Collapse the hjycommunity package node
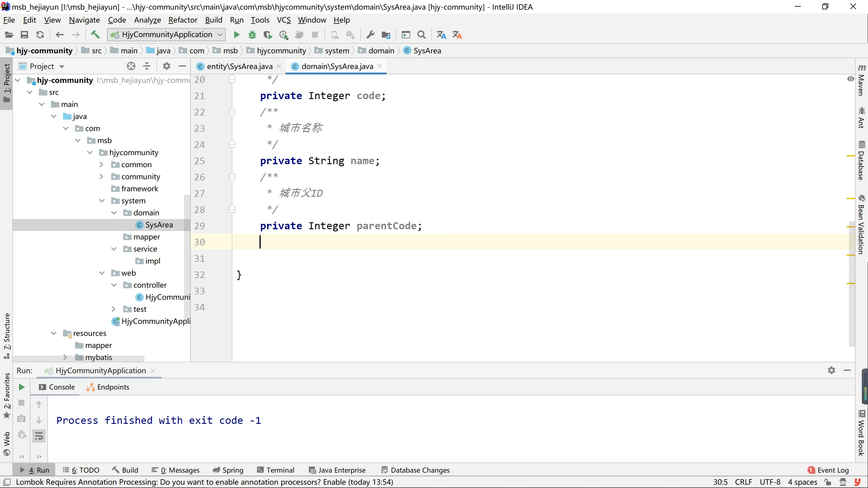The height and width of the screenshot is (488, 868). [x=90, y=152]
